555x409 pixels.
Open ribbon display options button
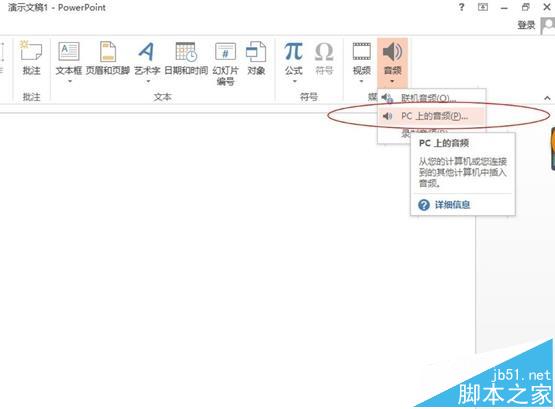(x=483, y=7)
